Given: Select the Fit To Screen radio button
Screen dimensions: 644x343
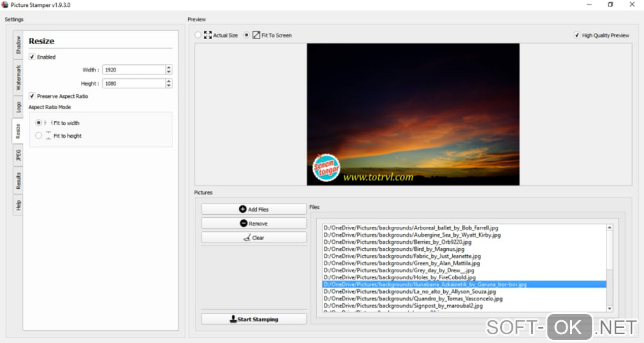Looking at the screenshot, I should pyautogui.click(x=246, y=35).
